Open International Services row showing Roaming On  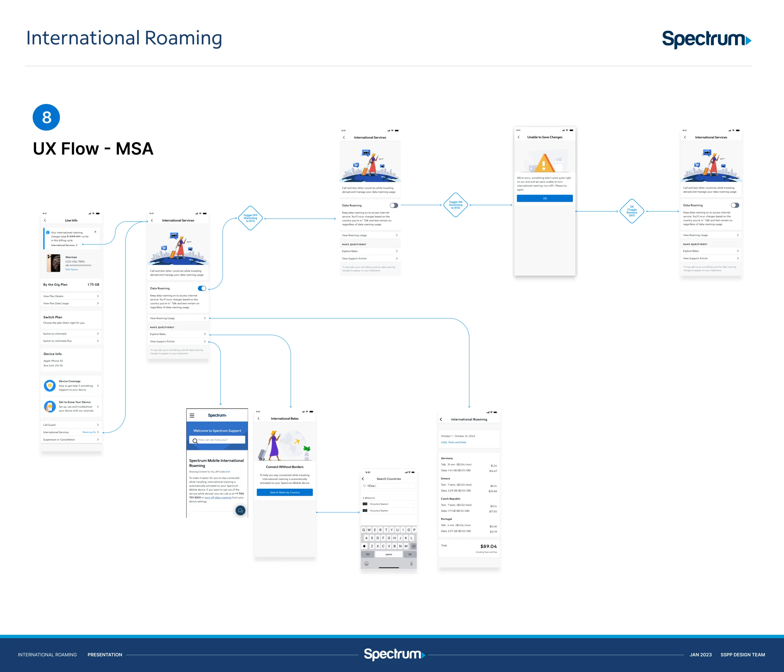pos(71,432)
